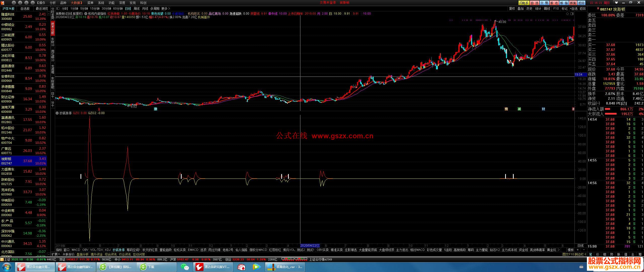Click the 停 marker under the chart
The height and width of the screenshot is (272, 644).
click(x=155, y=109)
